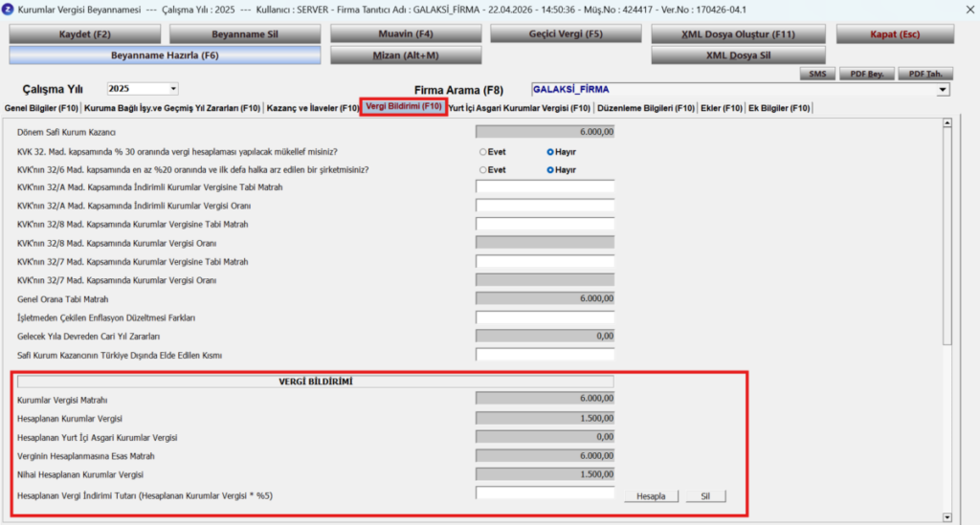
Task: Click Safi Kurum Kazancının Türkiye Dışında field
Action: (545, 355)
